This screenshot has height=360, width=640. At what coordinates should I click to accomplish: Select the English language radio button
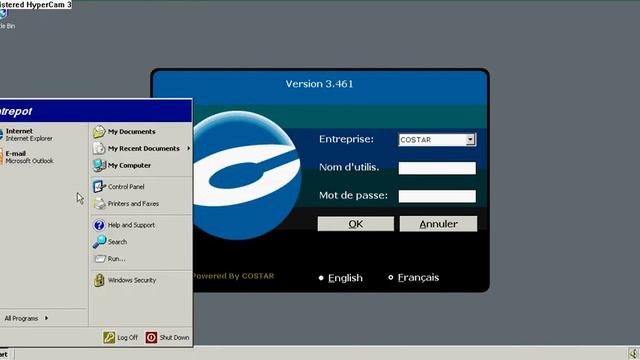click(x=321, y=278)
